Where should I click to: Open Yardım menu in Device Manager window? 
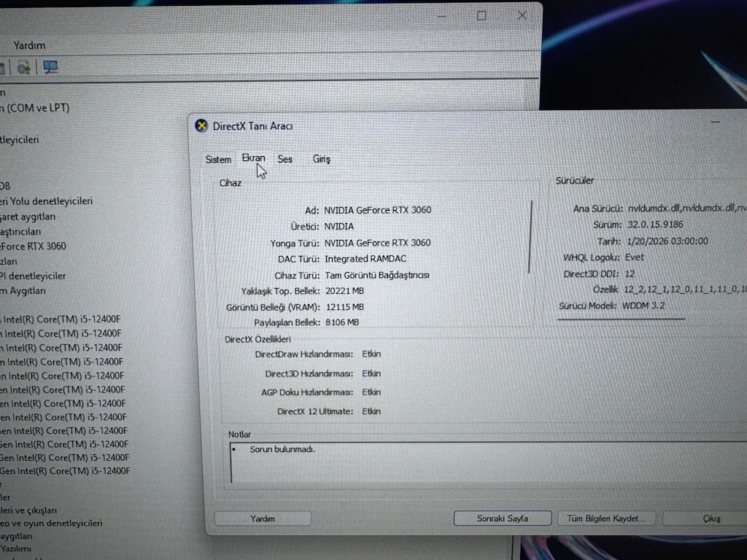click(29, 45)
